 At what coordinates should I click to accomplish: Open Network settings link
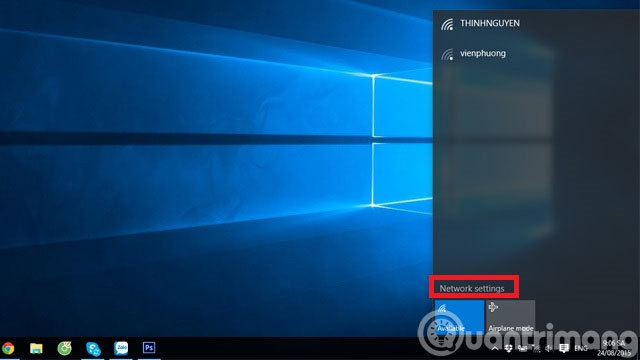[472, 288]
